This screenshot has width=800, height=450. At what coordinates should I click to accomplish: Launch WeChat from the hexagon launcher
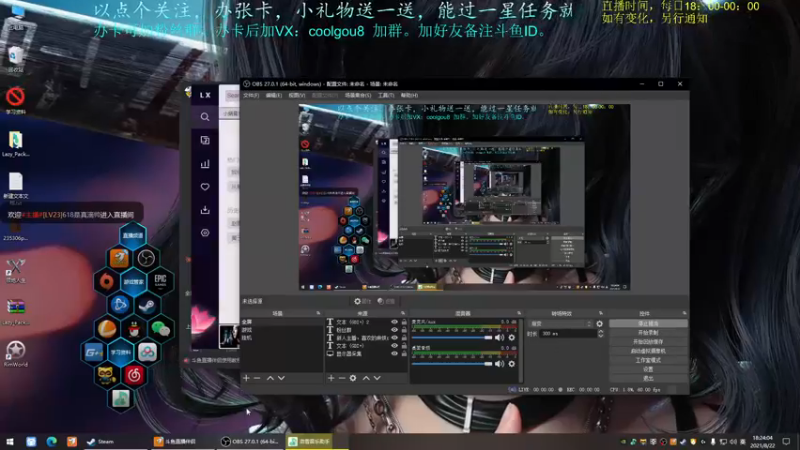[160, 329]
